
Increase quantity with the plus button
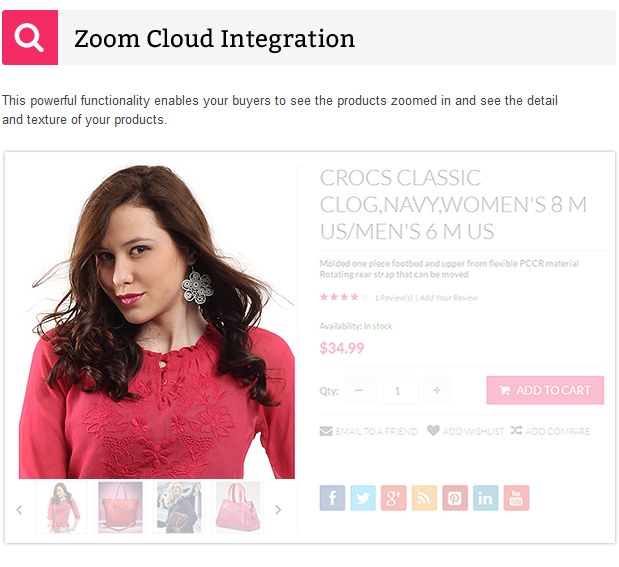coord(437,390)
